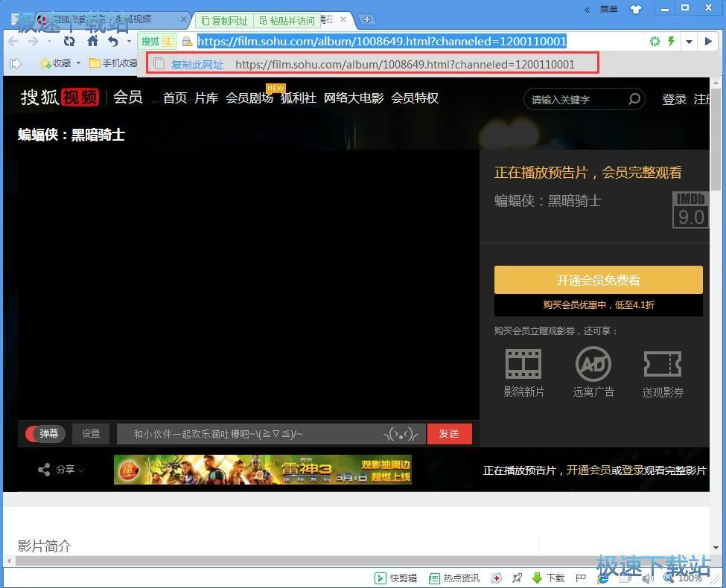
Task: Click the browser back arrow
Action: tap(13, 42)
